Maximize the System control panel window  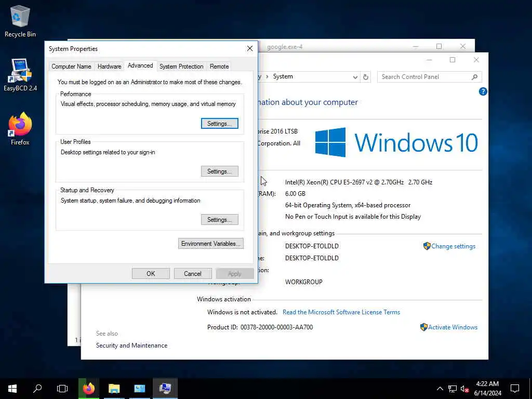click(453, 60)
